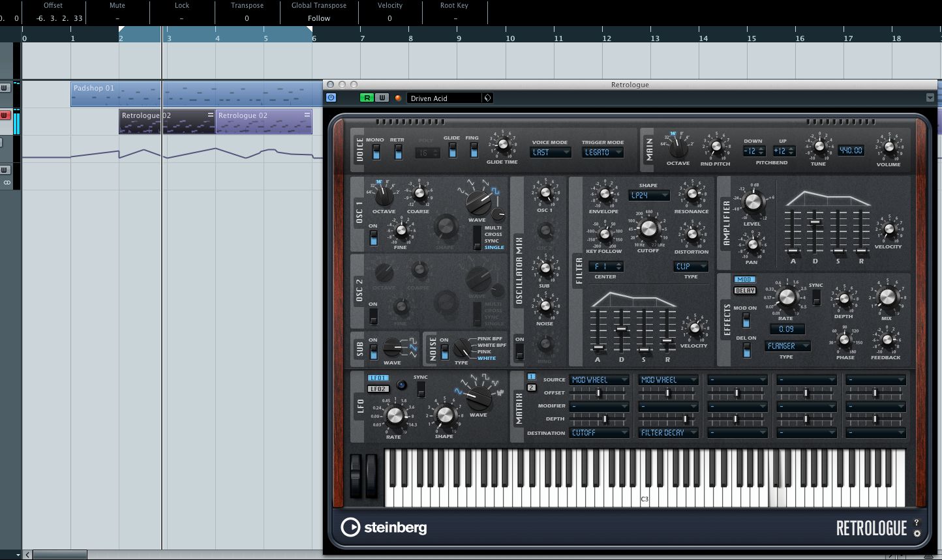This screenshot has height=560, width=942.
Task: Click the OSC 1 Wave selector knob
Action: click(x=478, y=203)
